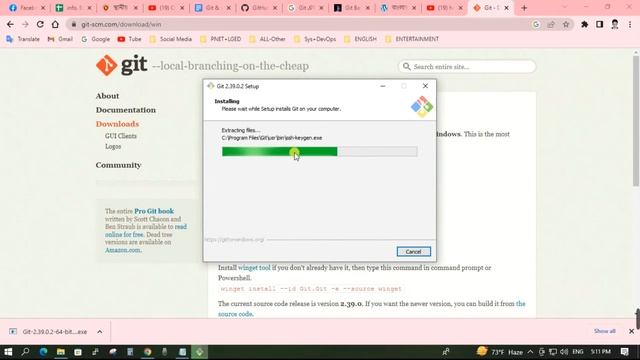640x360 pixels.
Task: Open the Documentation section
Action: (126, 110)
